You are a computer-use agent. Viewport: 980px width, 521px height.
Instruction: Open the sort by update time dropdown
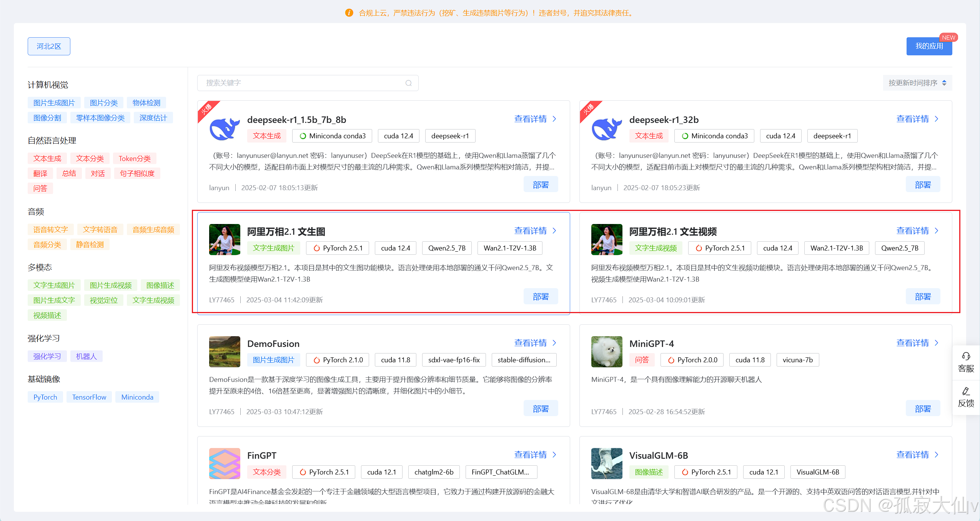point(917,83)
